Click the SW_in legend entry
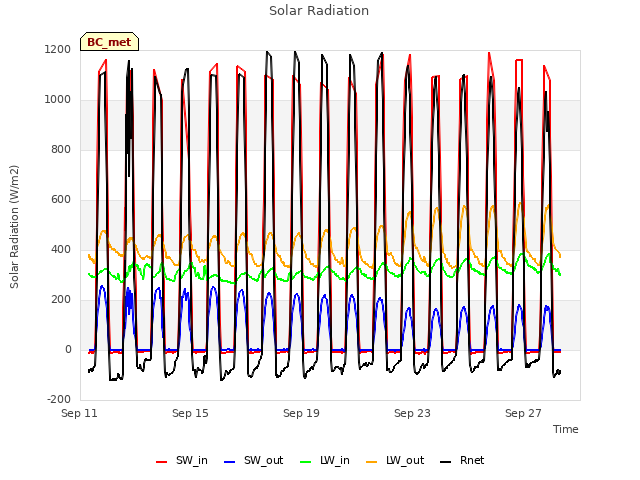The height and width of the screenshot is (480, 640). (x=182, y=461)
